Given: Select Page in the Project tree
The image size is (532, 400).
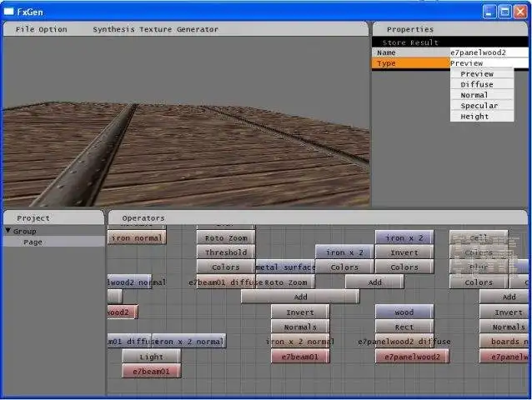Looking at the screenshot, I should click(33, 242).
